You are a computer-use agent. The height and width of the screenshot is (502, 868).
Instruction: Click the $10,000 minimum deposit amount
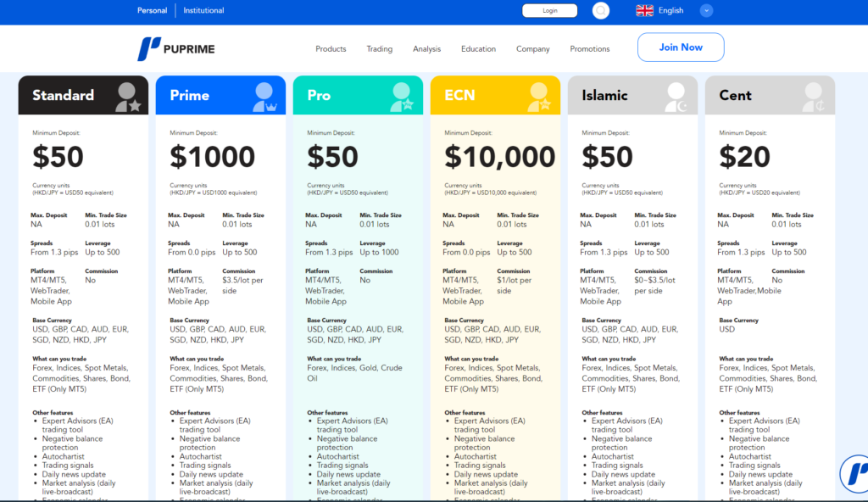coord(499,157)
